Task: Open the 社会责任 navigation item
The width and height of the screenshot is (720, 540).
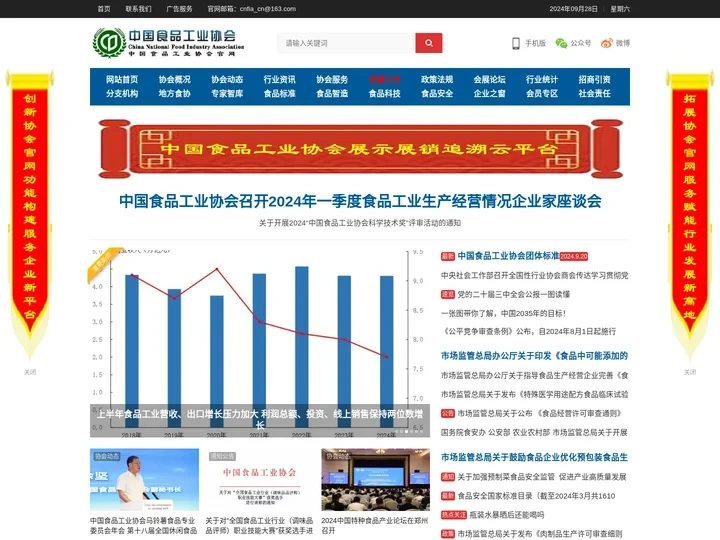Action: tap(594, 94)
